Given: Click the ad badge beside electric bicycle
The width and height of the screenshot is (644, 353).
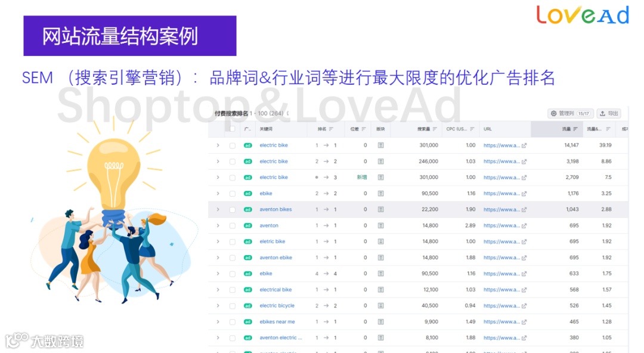Looking at the screenshot, I should [x=247, y=306].
